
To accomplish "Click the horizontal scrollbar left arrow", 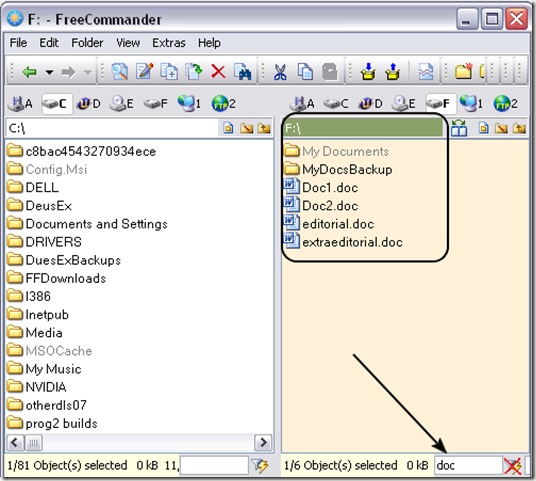I will click(15, 443).
